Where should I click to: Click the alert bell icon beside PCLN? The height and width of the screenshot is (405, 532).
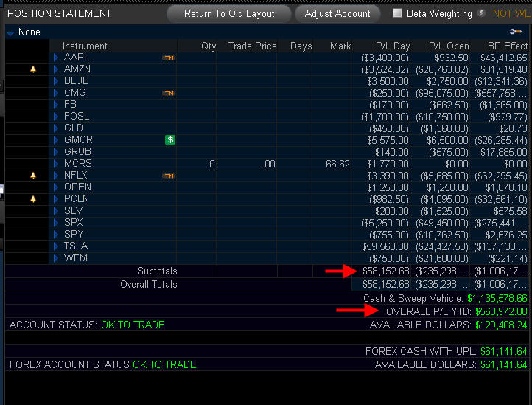[x=32, y=199]
